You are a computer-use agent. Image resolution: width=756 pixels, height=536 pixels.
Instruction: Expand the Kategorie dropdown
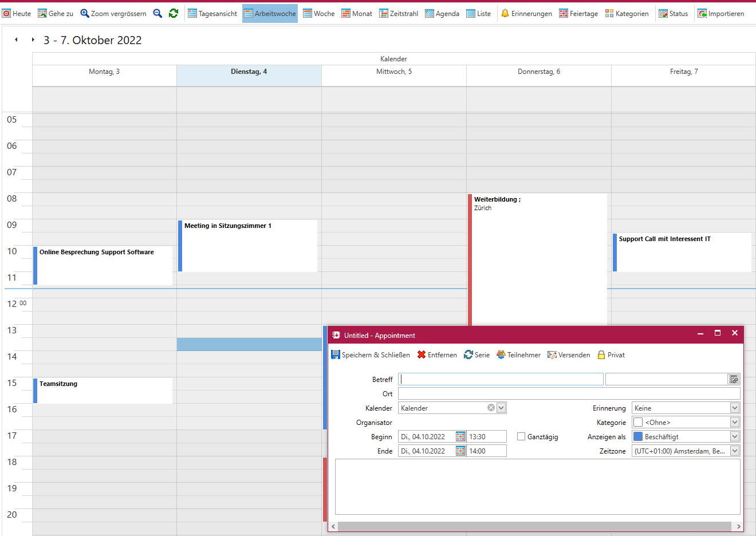click(735, 422)
